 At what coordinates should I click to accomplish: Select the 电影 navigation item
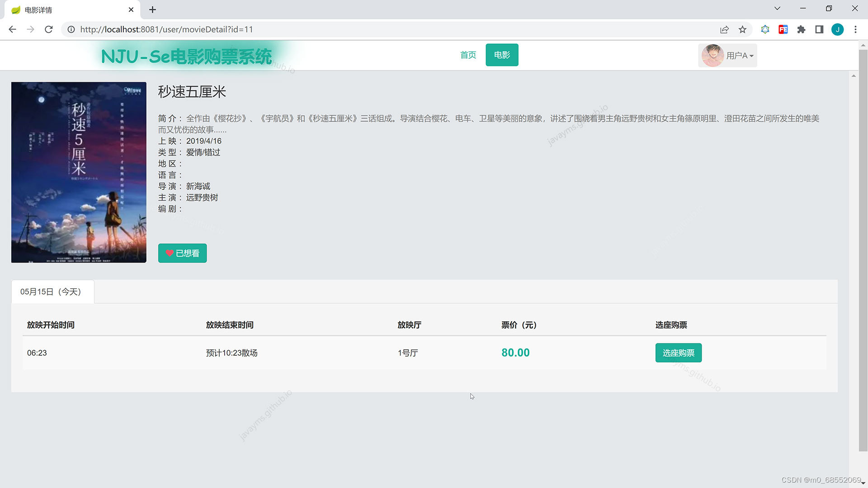click(502, 55)
